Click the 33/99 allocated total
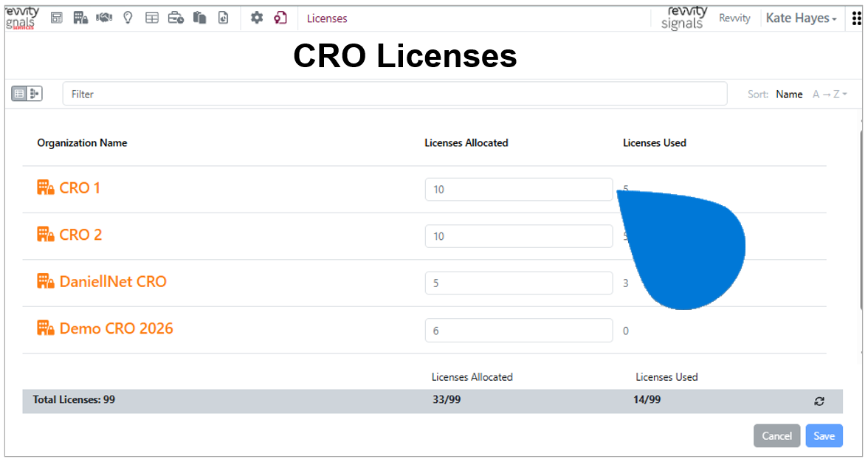Viewport: 868px width, 462px height. click(446, 399)
